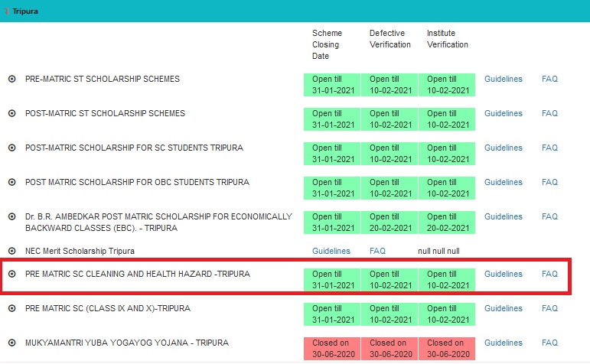Open Guidelines for Dr. B.R. Ambedkar EBC scholarship
The image size is (590, 364).
[503, 217]
